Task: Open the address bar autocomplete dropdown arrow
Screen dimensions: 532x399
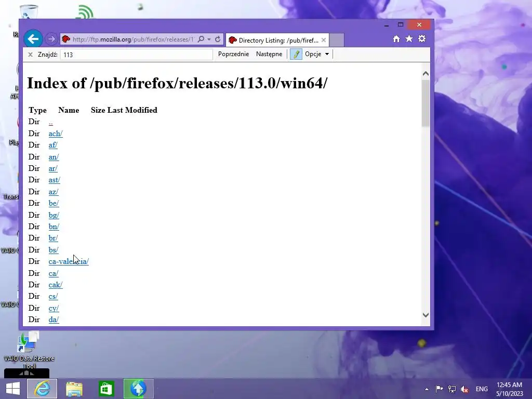Action: pos(209,39)
